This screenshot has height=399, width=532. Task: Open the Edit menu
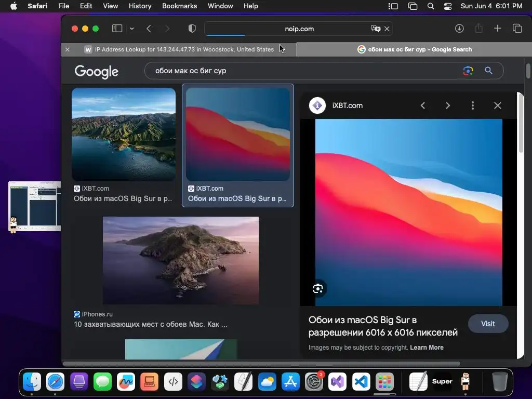[x=86, y=6]
